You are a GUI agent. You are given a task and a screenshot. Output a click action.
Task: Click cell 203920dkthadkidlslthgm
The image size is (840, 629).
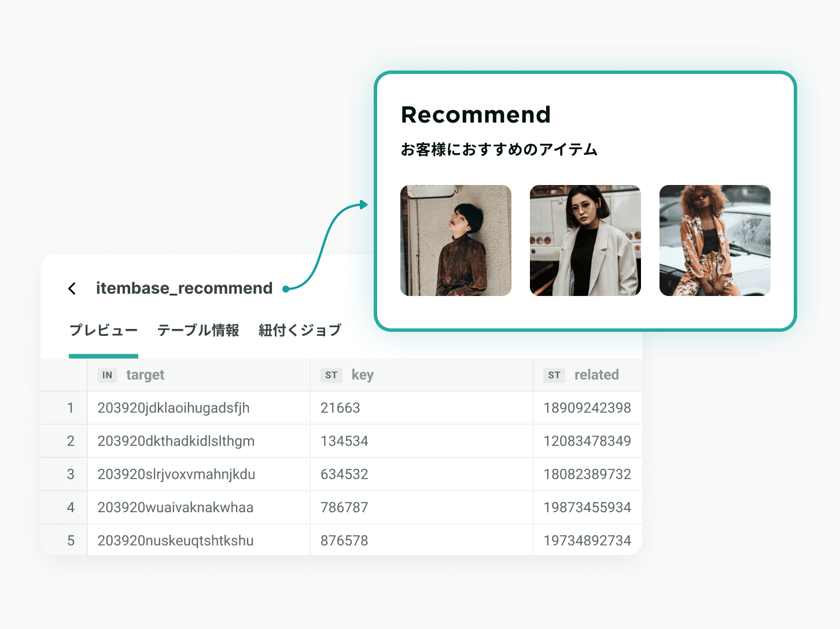point(176,441)
